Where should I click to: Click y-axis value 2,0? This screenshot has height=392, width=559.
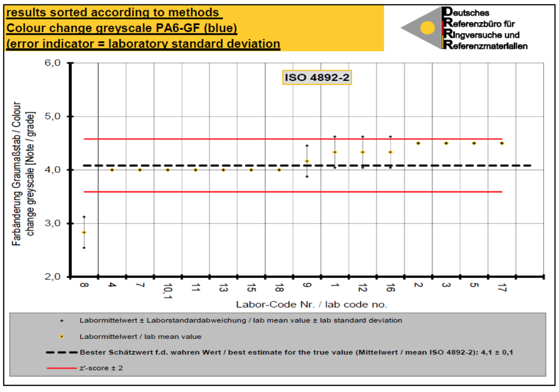[x=53, y=277]
